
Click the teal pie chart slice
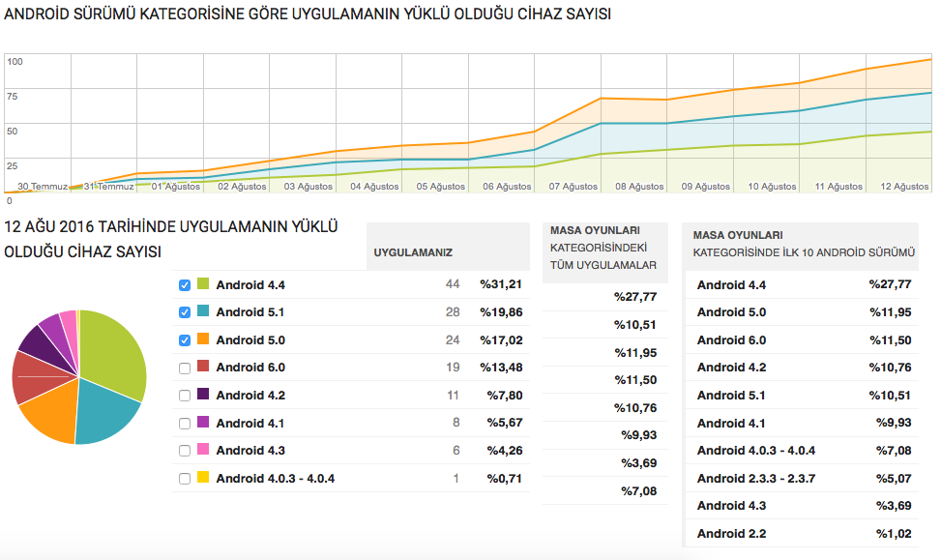[x=105, y=414]
